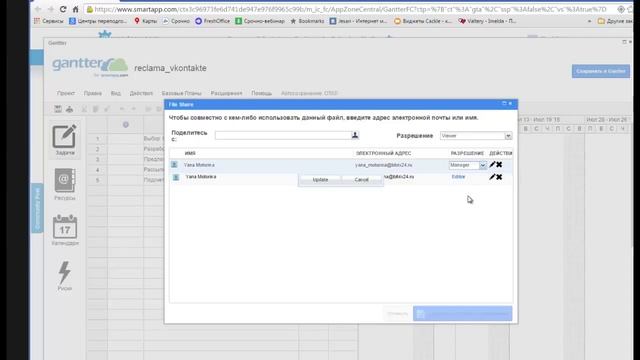Click user avatar icon in Manager row
640x360 pixels.
point(174,164)
